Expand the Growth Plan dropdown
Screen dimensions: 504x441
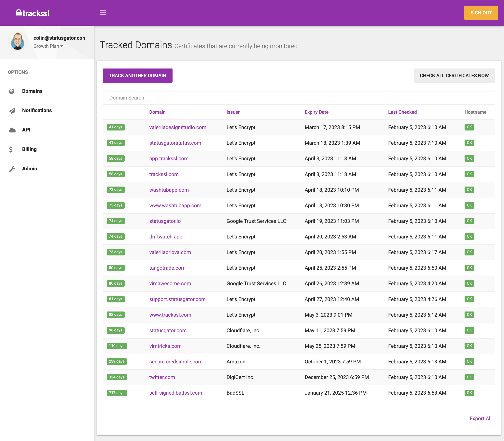tap(48, 46)
